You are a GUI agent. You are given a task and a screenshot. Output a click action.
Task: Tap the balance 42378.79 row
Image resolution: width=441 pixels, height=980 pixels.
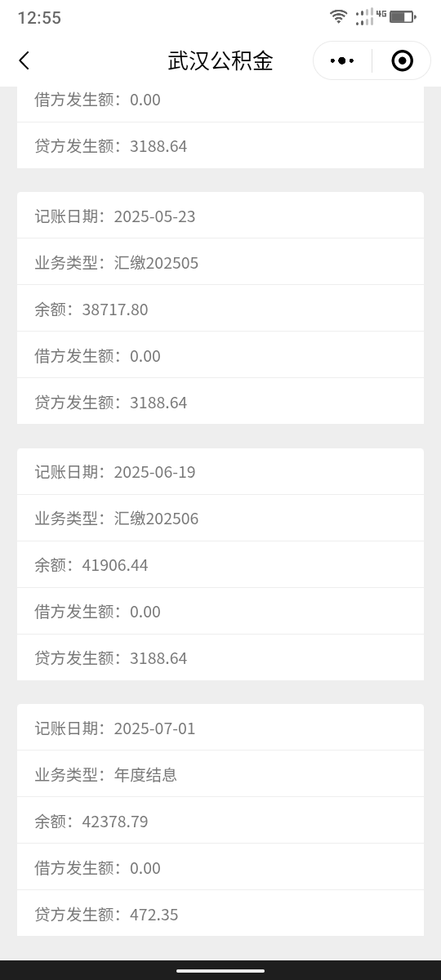pyautogui.click(x=220, y=821)
